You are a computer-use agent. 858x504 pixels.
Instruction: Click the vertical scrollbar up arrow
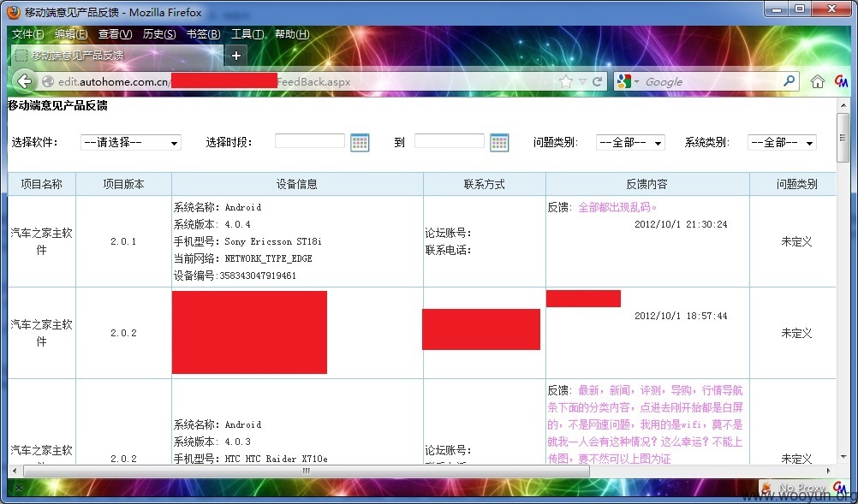tap(843, 104)
